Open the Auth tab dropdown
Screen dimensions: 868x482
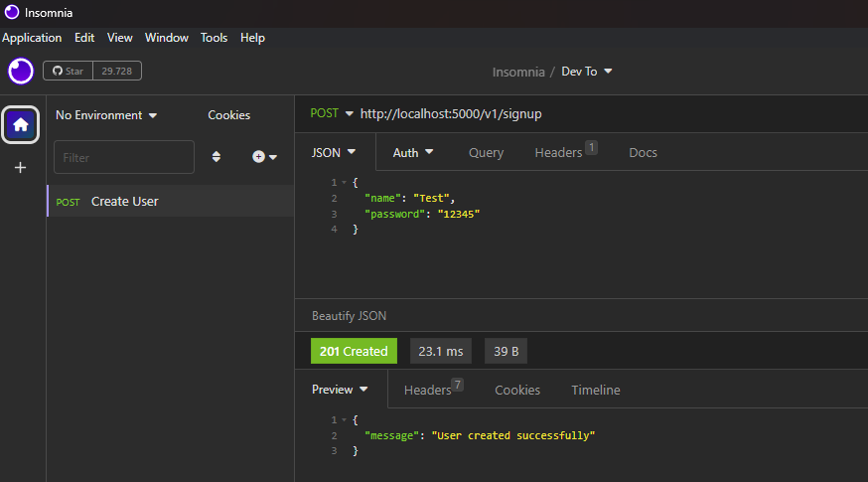click(x=413, y=152)
